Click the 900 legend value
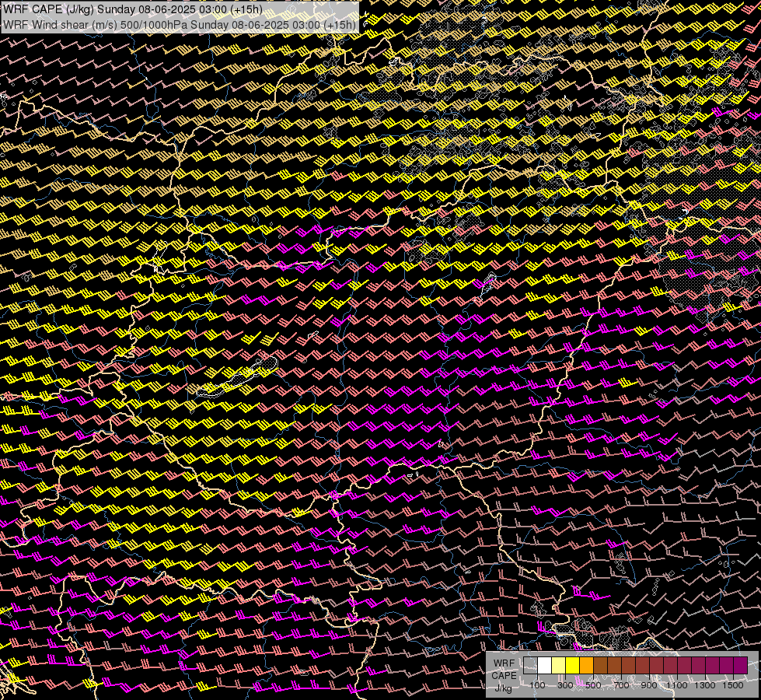Viewport: 761px width, 700px height. coord(649,685)
